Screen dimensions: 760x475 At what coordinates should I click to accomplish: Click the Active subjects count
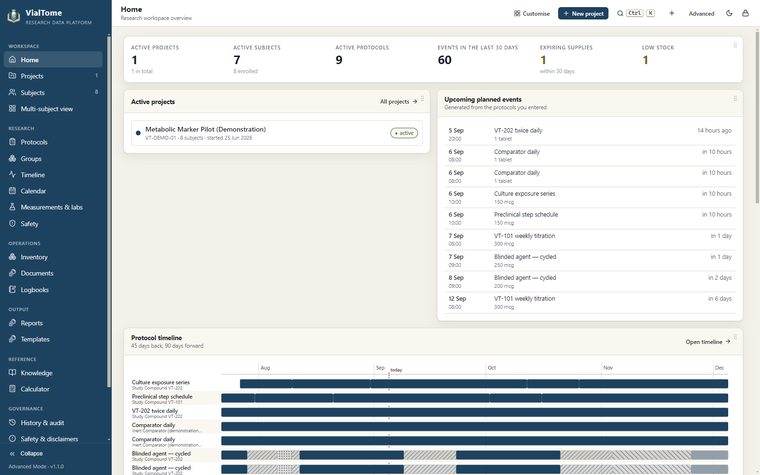(237, 60)
